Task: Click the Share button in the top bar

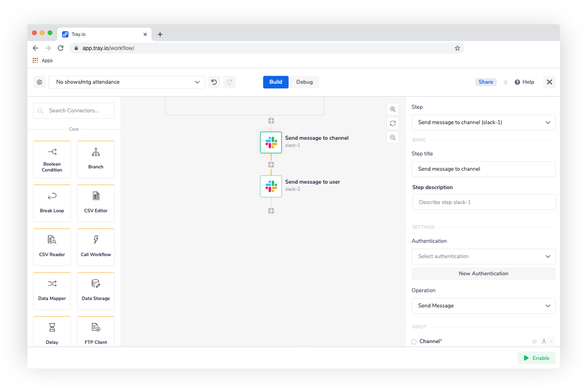Action: [x=486, y=82]
